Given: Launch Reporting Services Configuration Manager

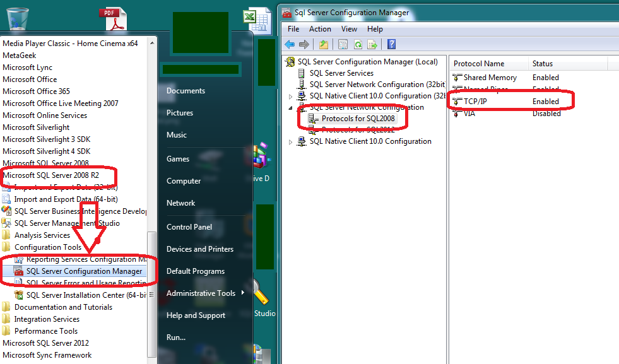Looking at the screenshot, I should pyautogui.click(x=86, y=259).
